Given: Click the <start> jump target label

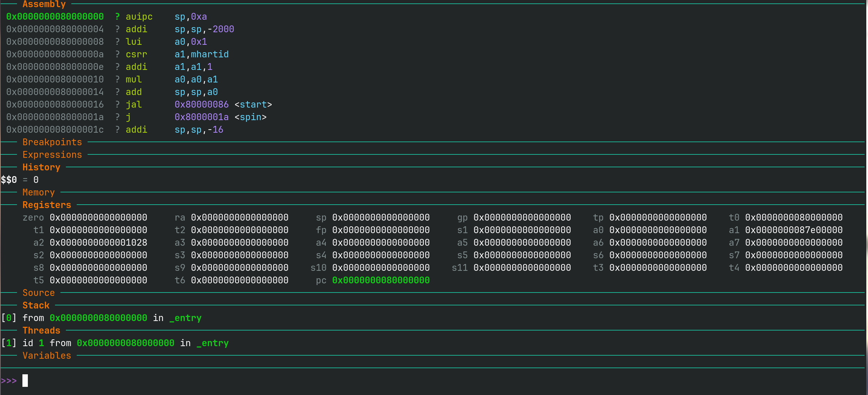Looking at the screenshot, I should [253, 105].
